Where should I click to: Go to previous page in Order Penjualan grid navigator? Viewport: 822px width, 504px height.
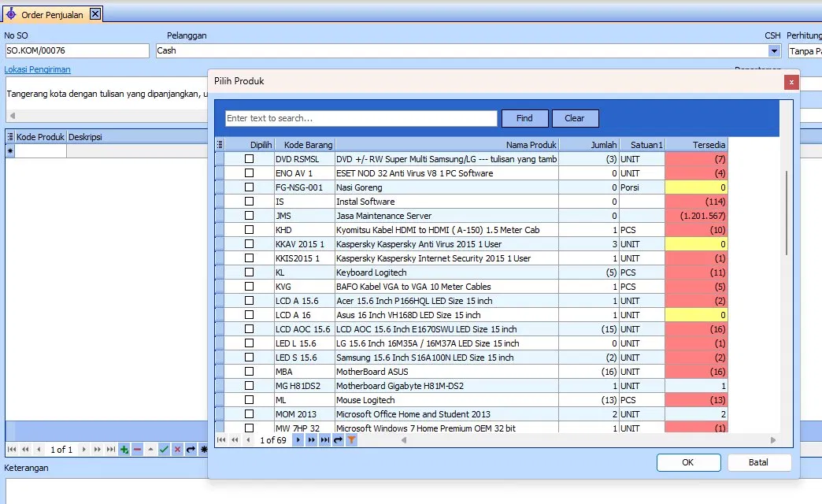pyautogui.click(x=25, y=450)
